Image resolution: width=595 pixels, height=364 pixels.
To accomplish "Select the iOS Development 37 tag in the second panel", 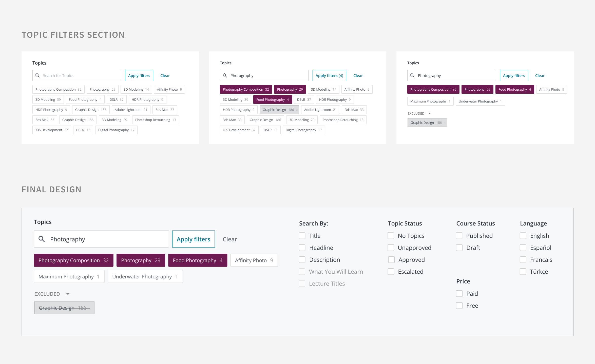I will (239, 130).
